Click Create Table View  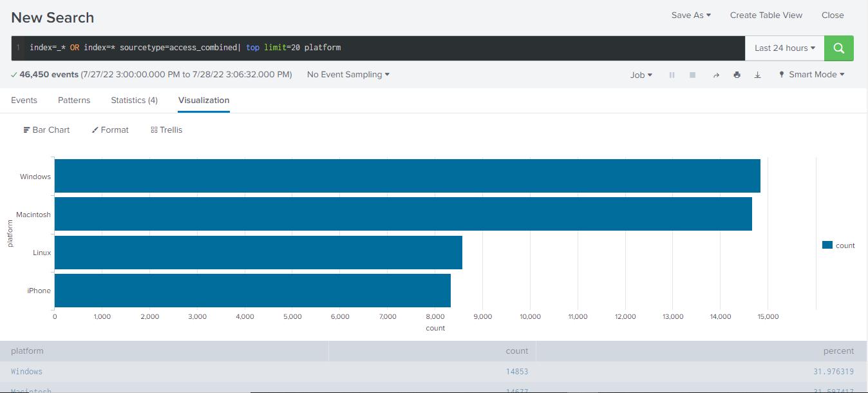coord(766,15)
